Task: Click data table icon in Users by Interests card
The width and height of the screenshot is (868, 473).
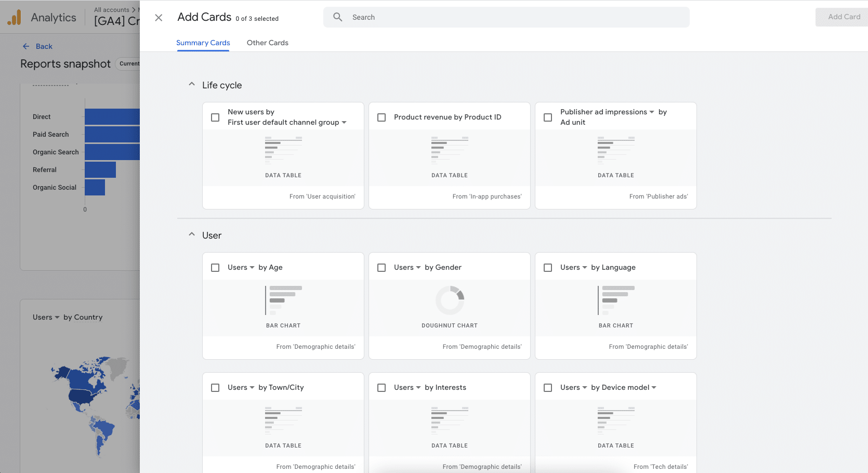Action: pyautogui.click(x=450, y=421)
